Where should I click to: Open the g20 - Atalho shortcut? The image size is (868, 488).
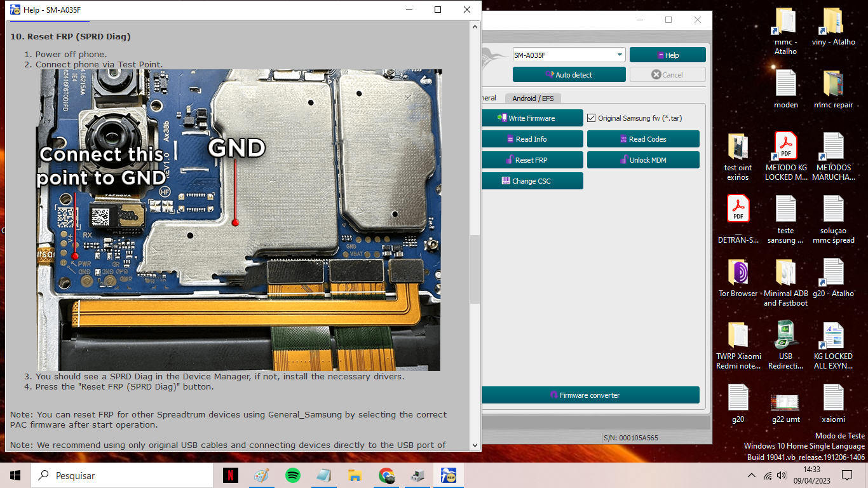click(x=833, y=278)
